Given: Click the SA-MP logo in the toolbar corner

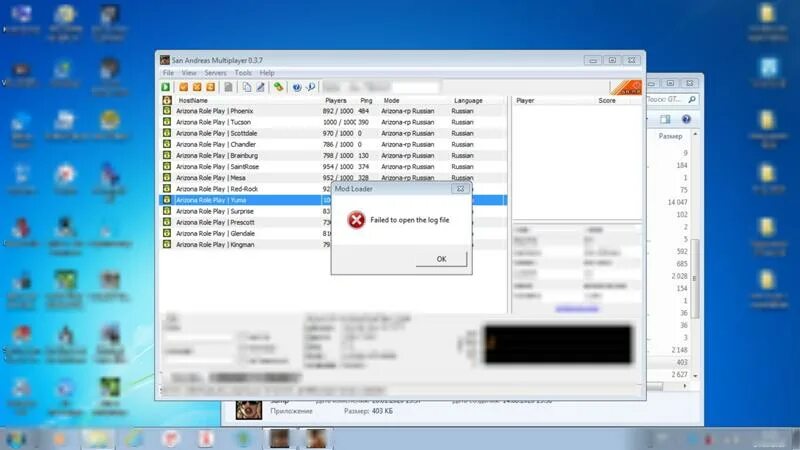Looking at the screenshot, I should [x=626, y=87].
